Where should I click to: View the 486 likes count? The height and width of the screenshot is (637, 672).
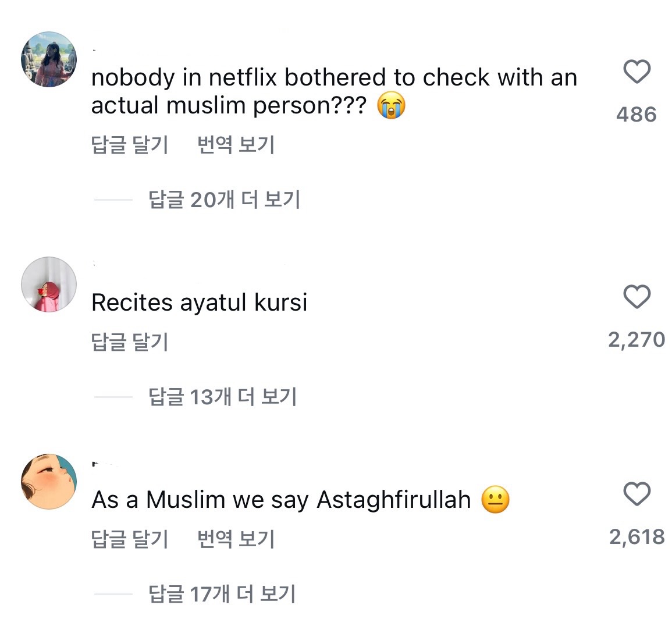[x=637, y=114]
